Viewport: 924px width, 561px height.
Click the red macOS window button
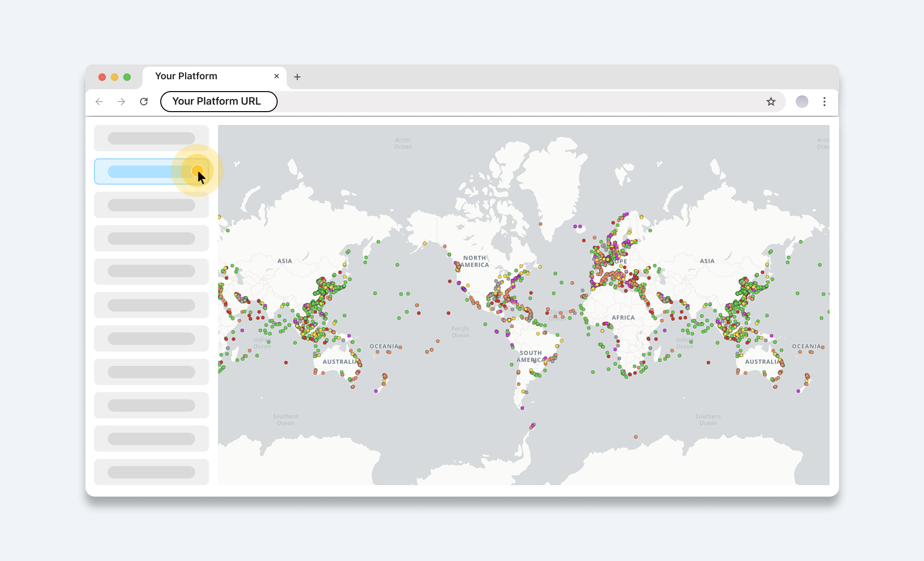click(102, 77)
